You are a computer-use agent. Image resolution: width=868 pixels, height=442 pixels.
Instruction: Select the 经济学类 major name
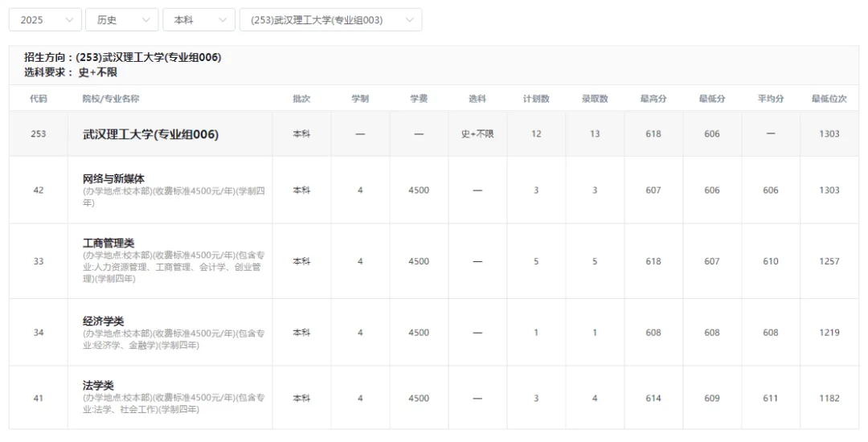click(104, 321)
